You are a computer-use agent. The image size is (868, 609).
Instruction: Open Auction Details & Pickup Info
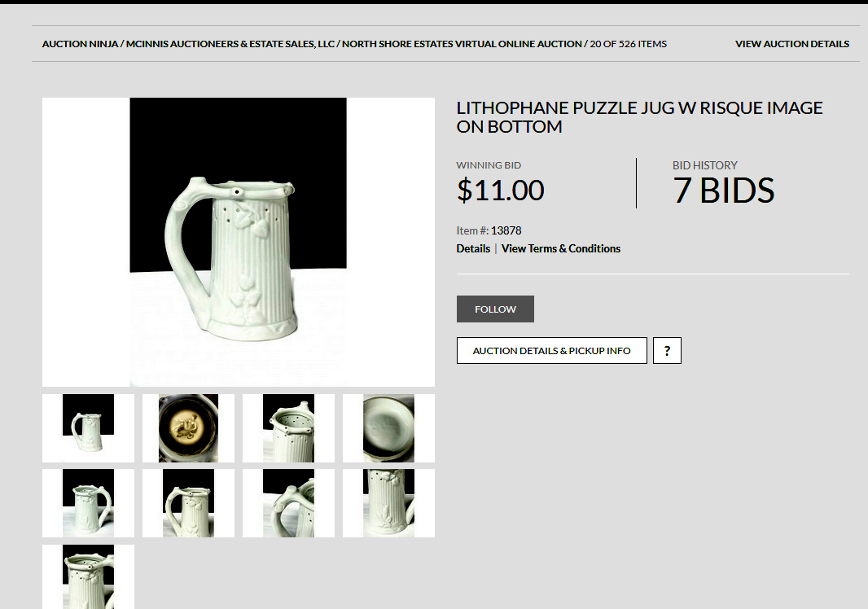(551, 350)
